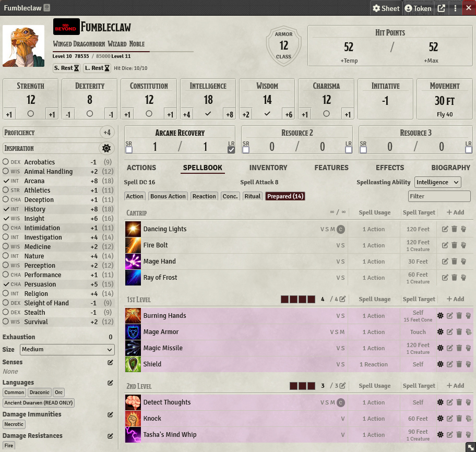Open the header kebab menu
The width and height of the screenshot is (476, 452).
tap(455, 8)
